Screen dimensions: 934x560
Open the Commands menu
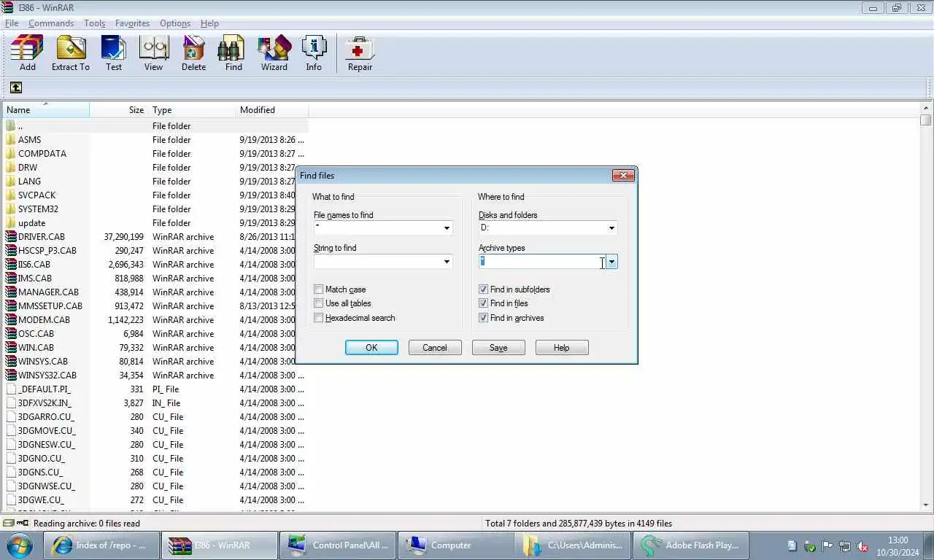click(x=51, y=23)
